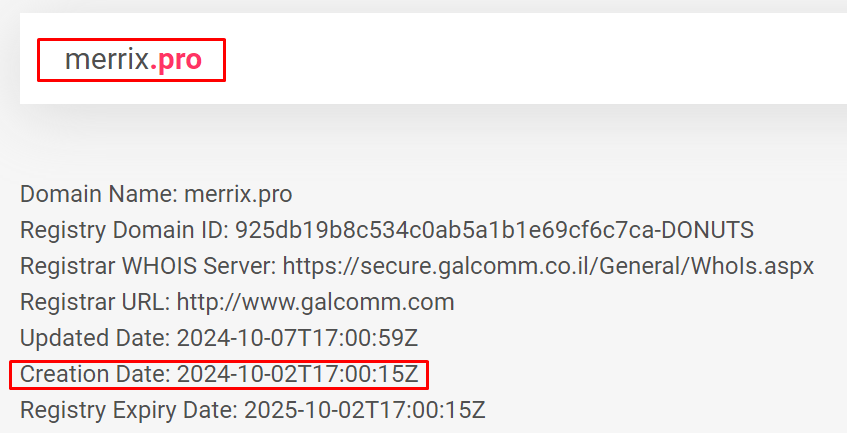Click the dark merrix text in header

106,60
